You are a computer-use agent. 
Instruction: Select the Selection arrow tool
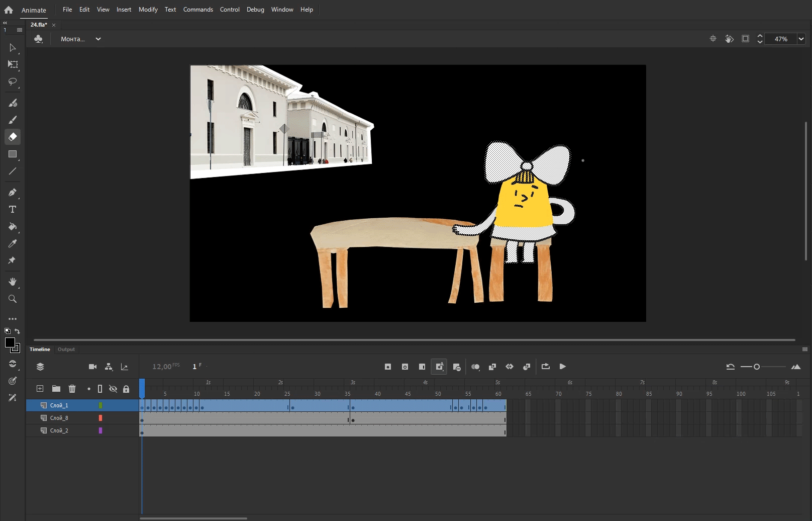click(x=13, y=48)
